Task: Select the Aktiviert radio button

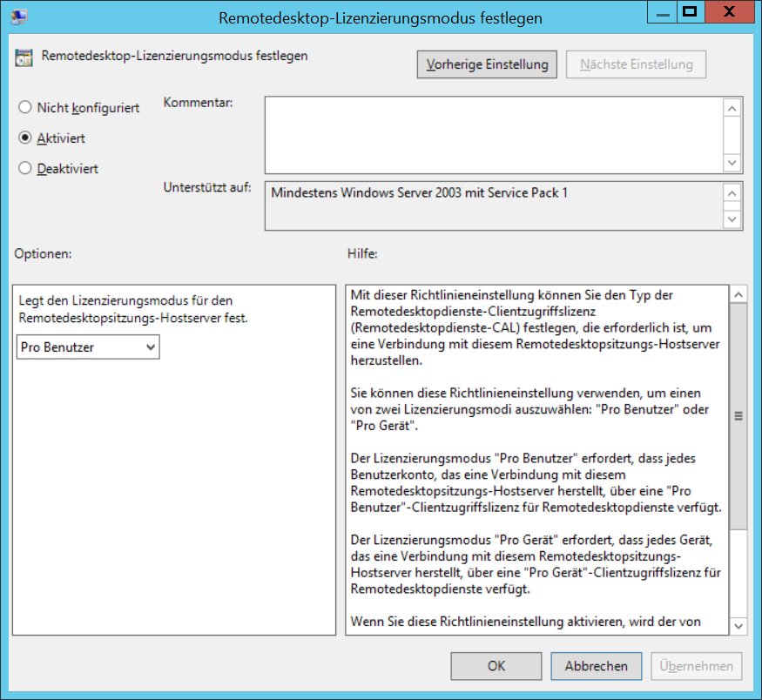Action: pyautogui.click(x=25, y=138)
